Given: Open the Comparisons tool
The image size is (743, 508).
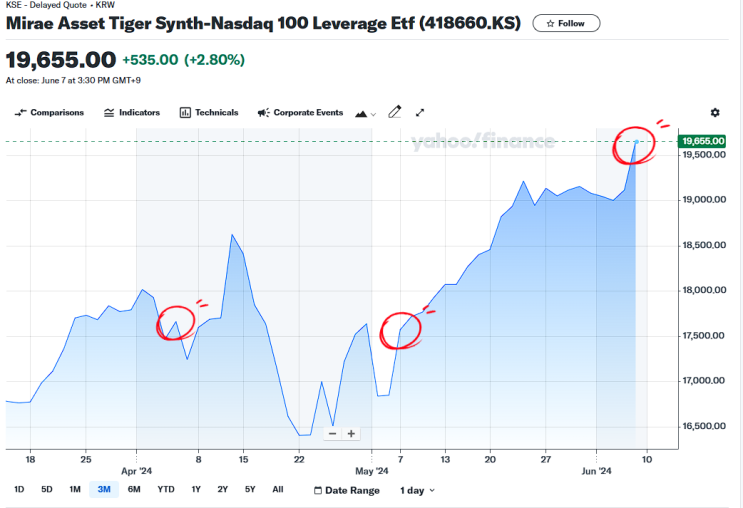Looking at the screenshot, I should coord(49,113).
